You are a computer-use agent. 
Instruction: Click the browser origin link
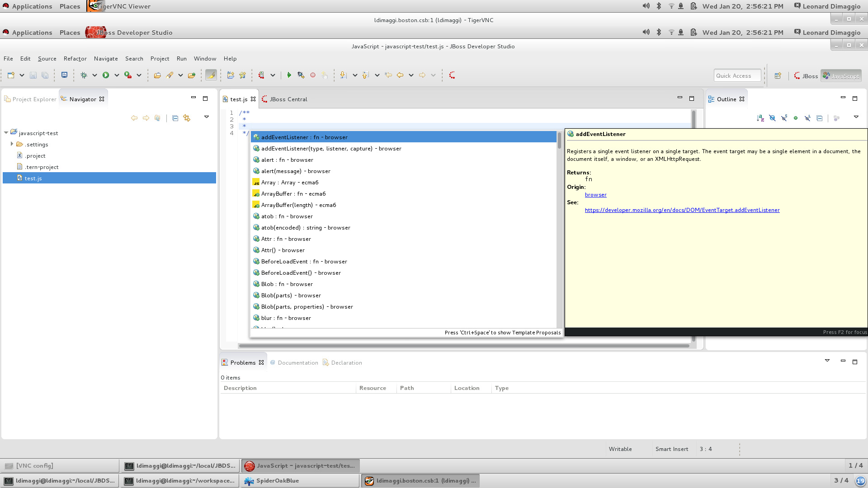click(595, 195)
